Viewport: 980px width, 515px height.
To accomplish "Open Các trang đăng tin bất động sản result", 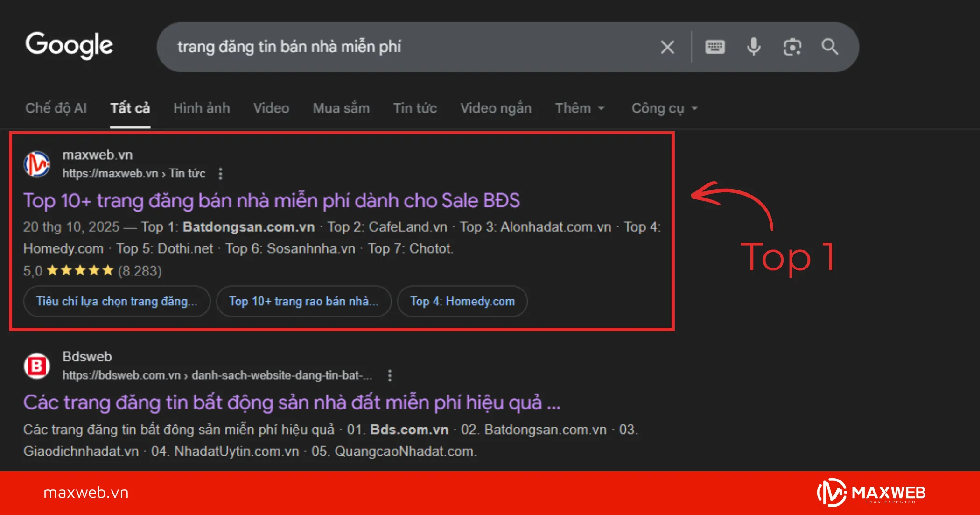I will pos(292,402).
